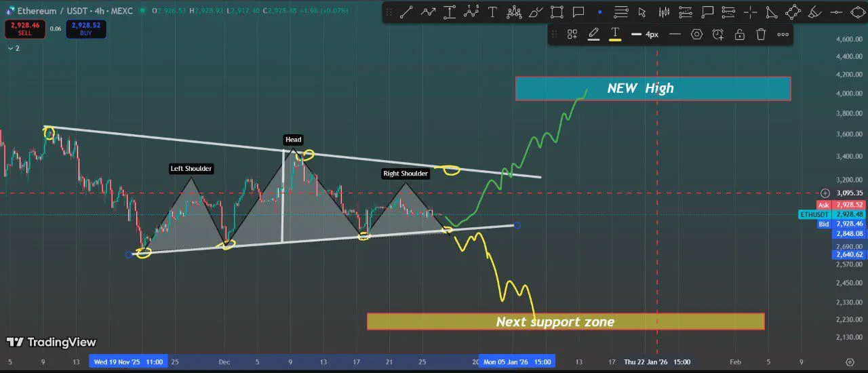Select the Triangle shape tool

point(772,12)
